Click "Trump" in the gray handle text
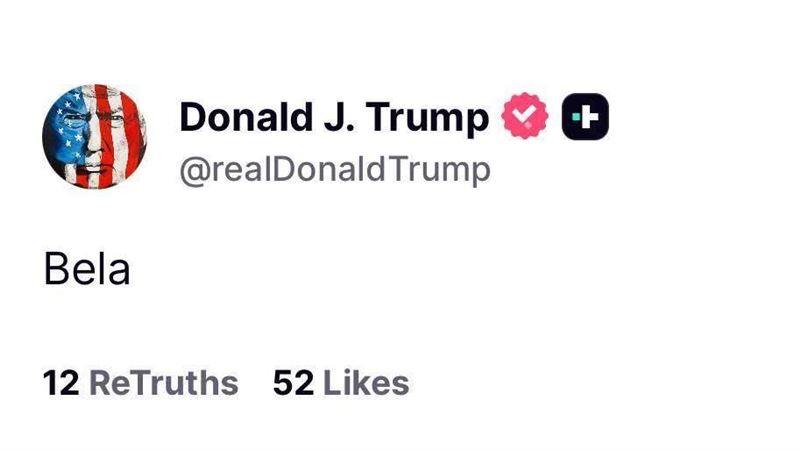Screen dimensions: 800x450 pos(444,169)
